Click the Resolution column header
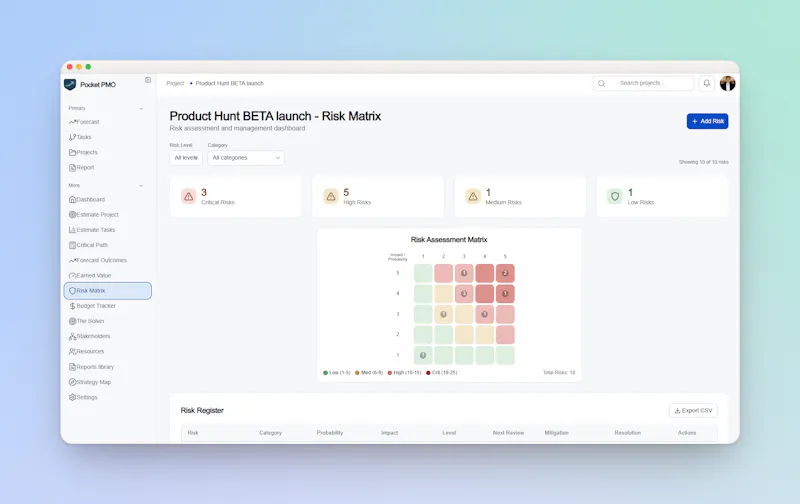Viewport: 800px width, 504px height. (628, 433)
